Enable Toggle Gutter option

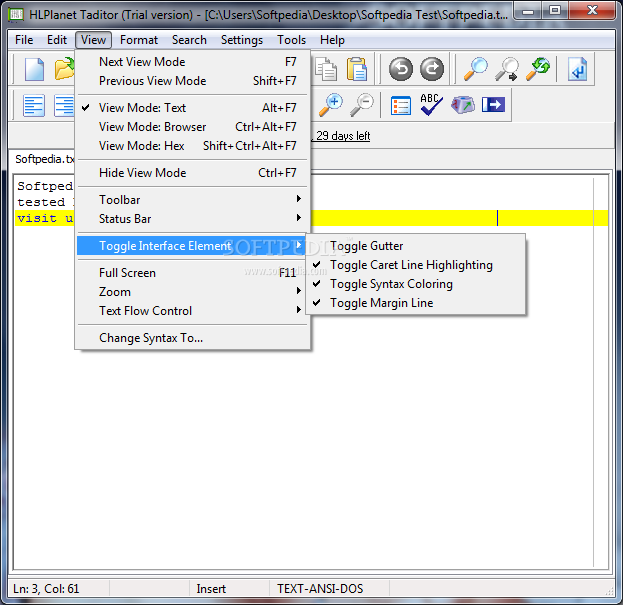pyautogui.click(x=416, y=246)
